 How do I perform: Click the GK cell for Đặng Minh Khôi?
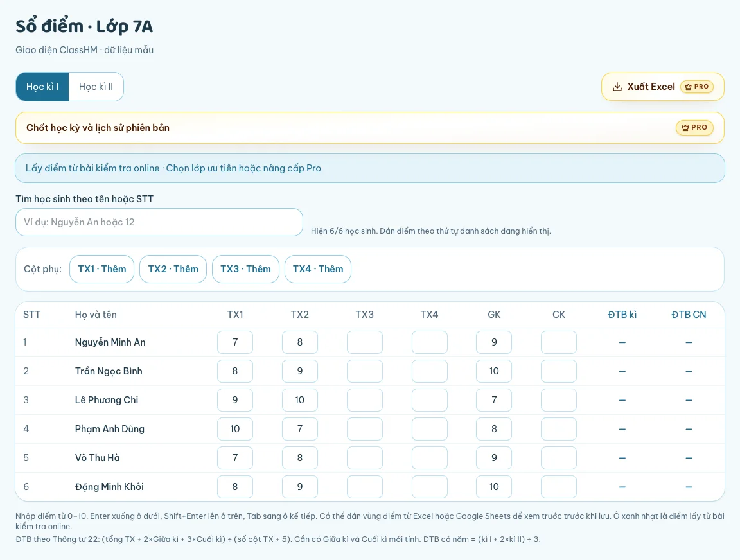coord(494,487)
